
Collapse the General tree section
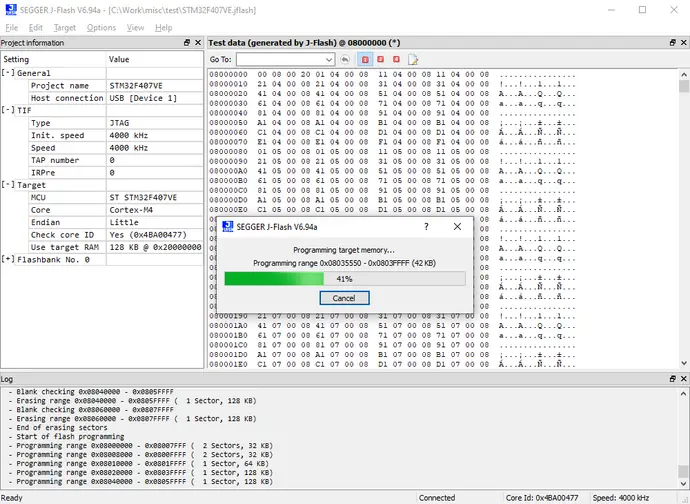(x=8, y=73)
